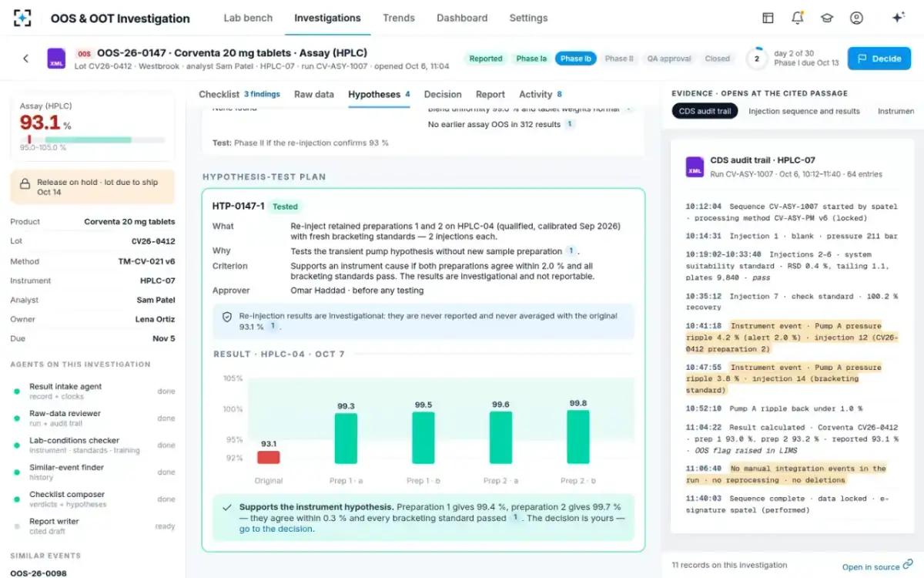
Task: Click the app logo in the top-left corner
Action: point(23,18)
